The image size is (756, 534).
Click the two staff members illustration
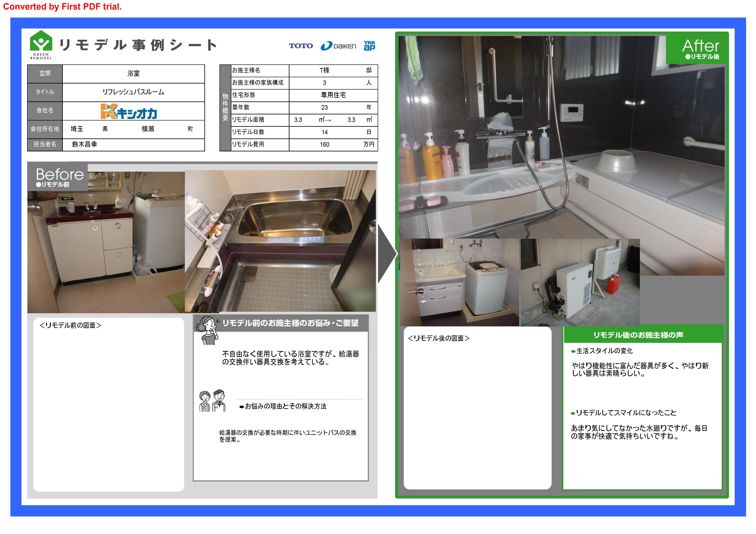[x=212, y=401]
